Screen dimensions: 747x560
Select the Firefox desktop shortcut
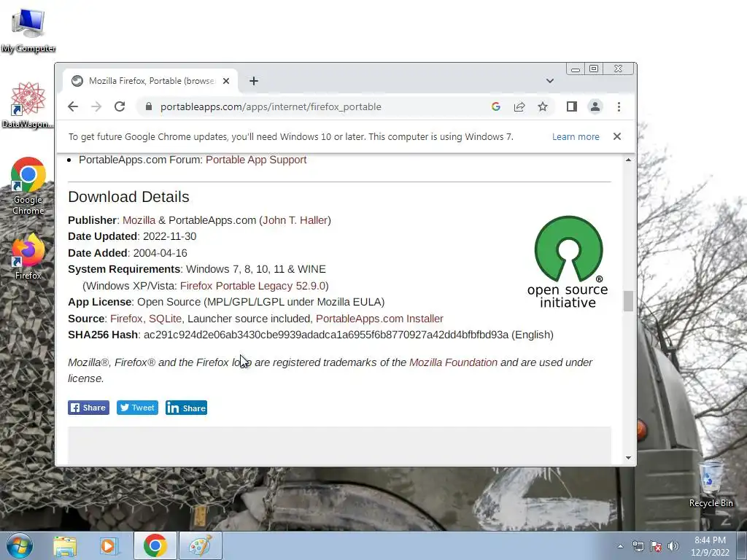point(28,256)
